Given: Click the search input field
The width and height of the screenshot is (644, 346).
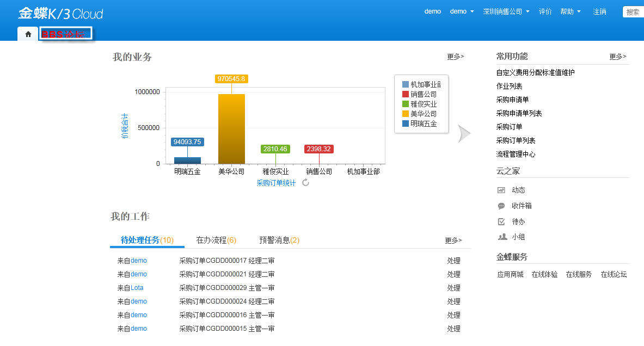Looking at the screenshot, I should (x=633, y=12).
